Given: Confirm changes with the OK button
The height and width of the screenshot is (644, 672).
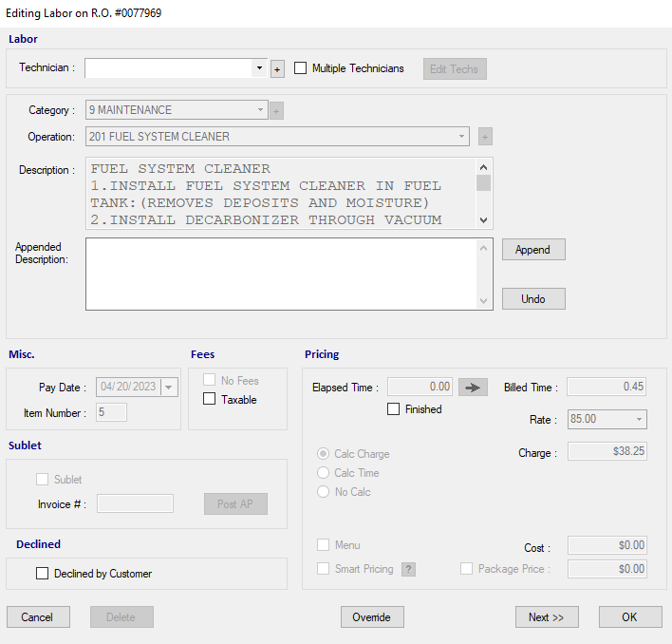Looking at the screenshot, I should click(x=629, y=617).
